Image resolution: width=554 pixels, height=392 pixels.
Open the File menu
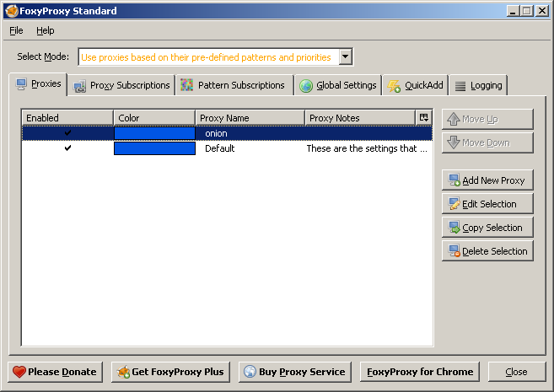(x=16, y=30)
